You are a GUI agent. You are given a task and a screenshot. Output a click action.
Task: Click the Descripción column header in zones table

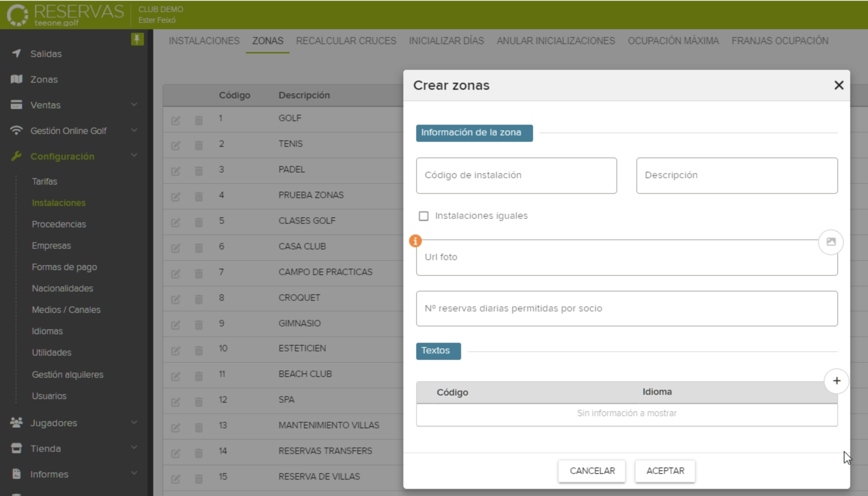tap(304, 95)
